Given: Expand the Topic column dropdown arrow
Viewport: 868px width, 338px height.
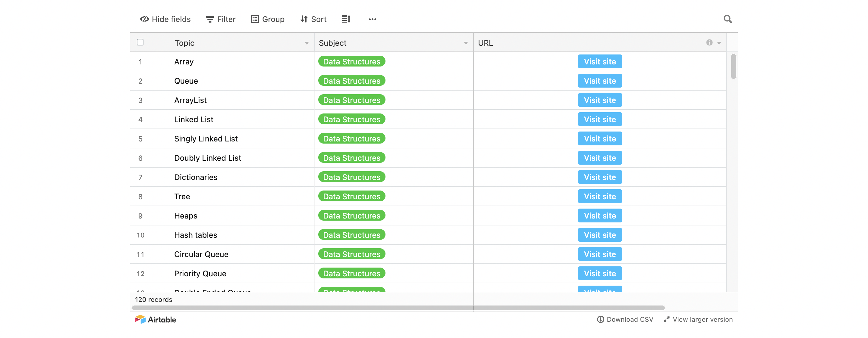Looking at the screenshot, I should pyautogui.click(x=307, y=43).
